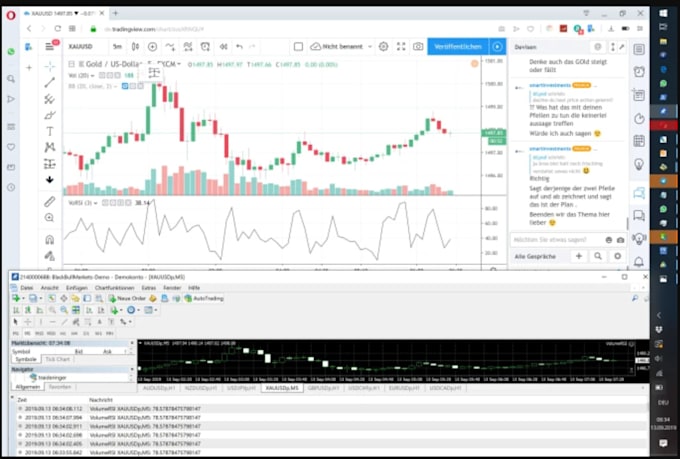Expand the Vol (20) indicator dropdown arrow

(x=92, y=76)
